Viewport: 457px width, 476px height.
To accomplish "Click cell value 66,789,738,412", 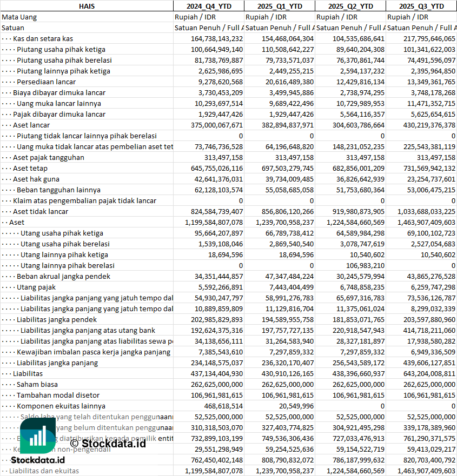I will click(x=289, y=233).
